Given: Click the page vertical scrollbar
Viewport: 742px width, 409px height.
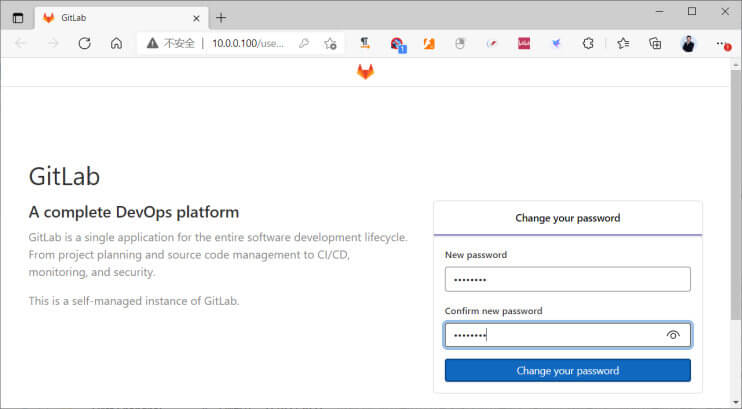Looking at the screenshot, I should coord(735,194).
